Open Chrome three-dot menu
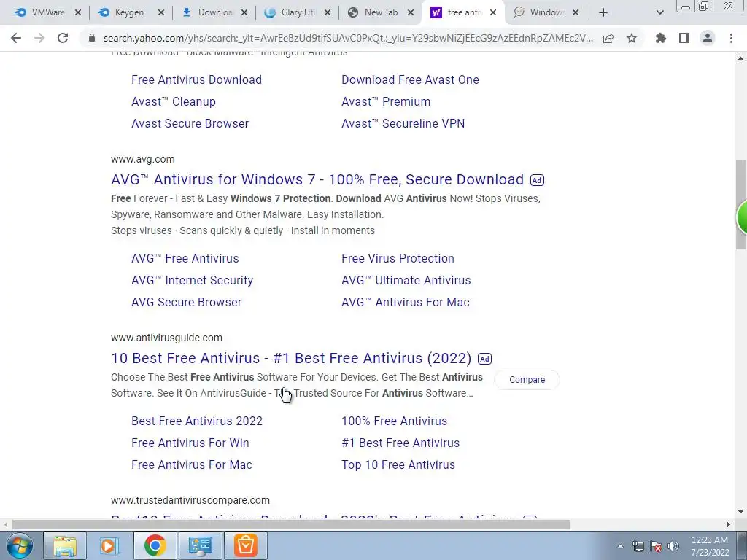The width and height of the screenshot is (747, 560). point(731,38)
